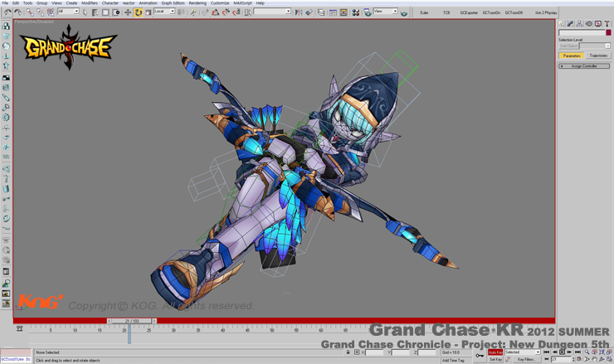
Task: Open the Display command panel tab
Action: (598, 24)
